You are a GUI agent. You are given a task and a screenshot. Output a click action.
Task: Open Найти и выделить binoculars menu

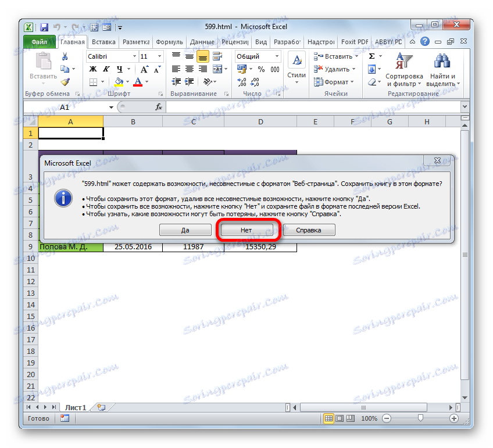tap(443, 70)
